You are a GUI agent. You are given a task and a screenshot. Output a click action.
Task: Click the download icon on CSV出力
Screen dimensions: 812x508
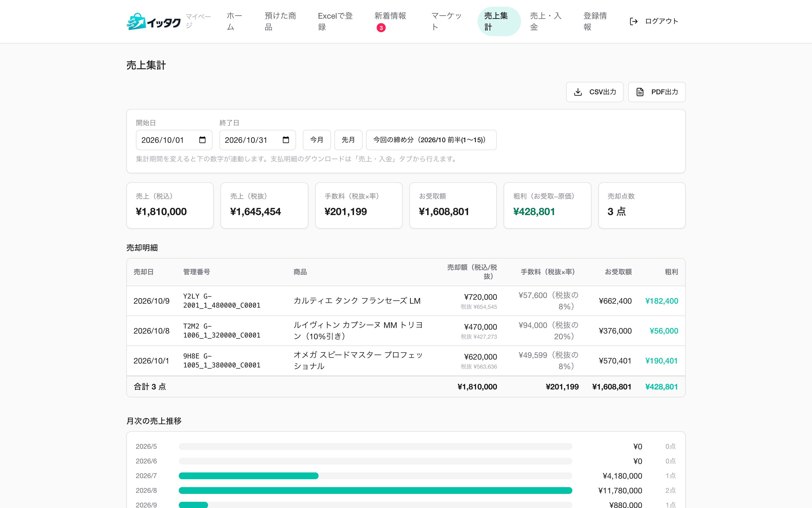(x=578, y=92)
